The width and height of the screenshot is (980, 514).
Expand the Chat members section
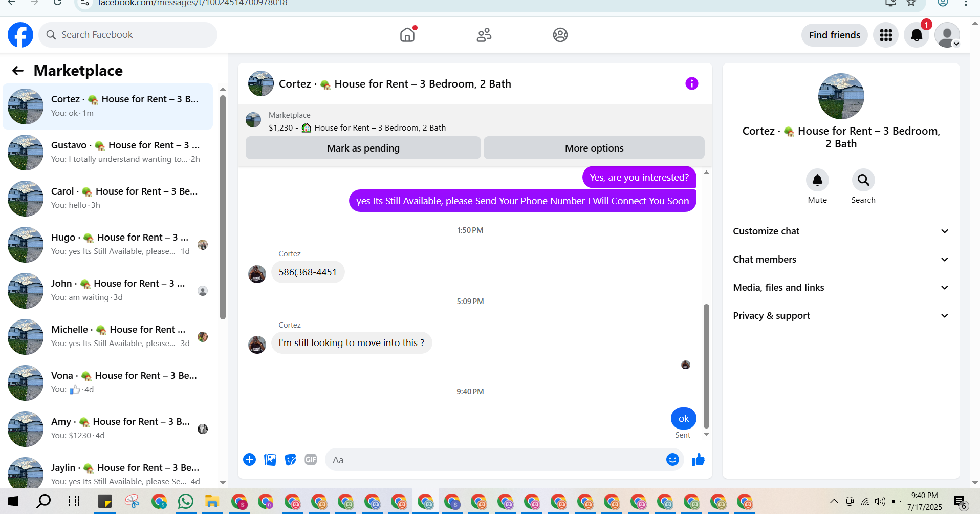coord(841,260)
